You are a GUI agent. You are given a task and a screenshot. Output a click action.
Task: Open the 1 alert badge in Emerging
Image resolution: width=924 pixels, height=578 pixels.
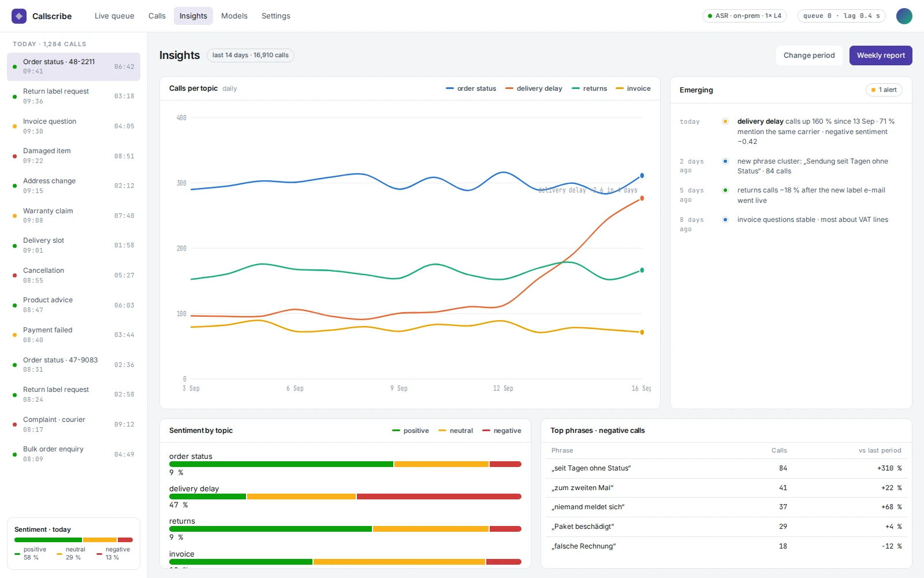pyautogui.click(x=884, y=90)
